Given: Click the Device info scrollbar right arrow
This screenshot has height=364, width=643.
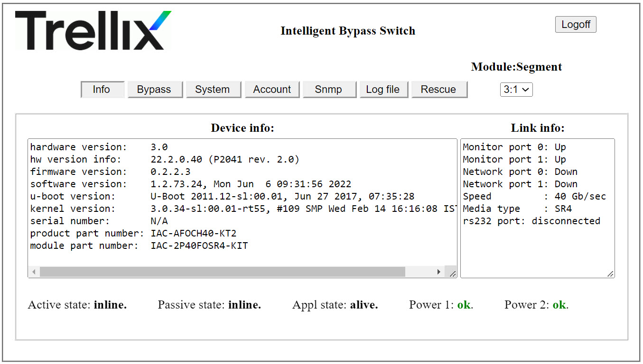Looking at the screenshot, I should (438, 272).
